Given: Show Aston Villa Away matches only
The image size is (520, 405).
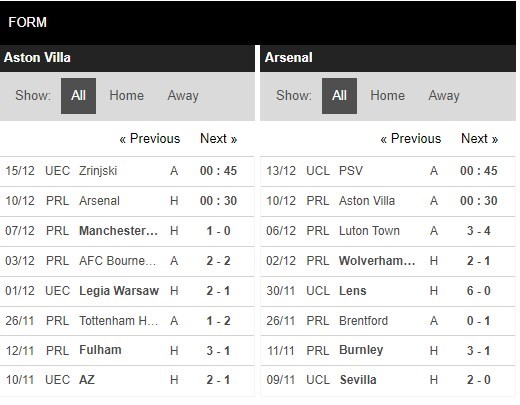Looking at the screenshot, I should click(x=183, y=96).
